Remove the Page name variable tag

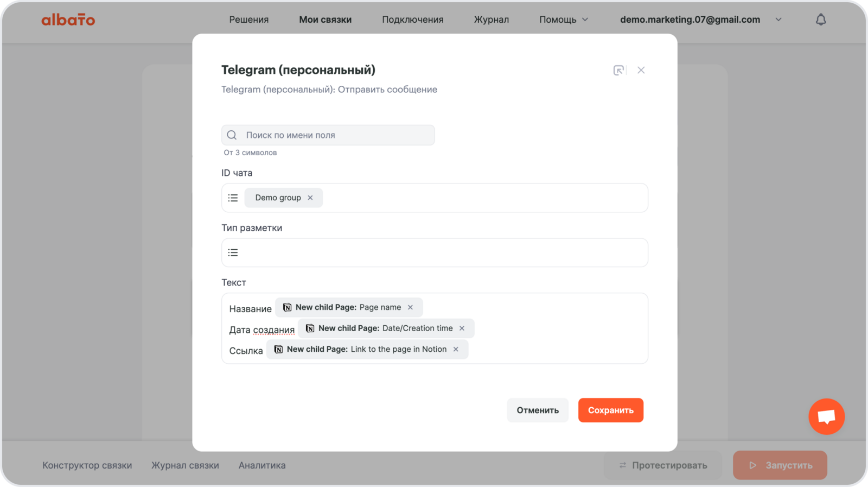[x=411, y=307]
